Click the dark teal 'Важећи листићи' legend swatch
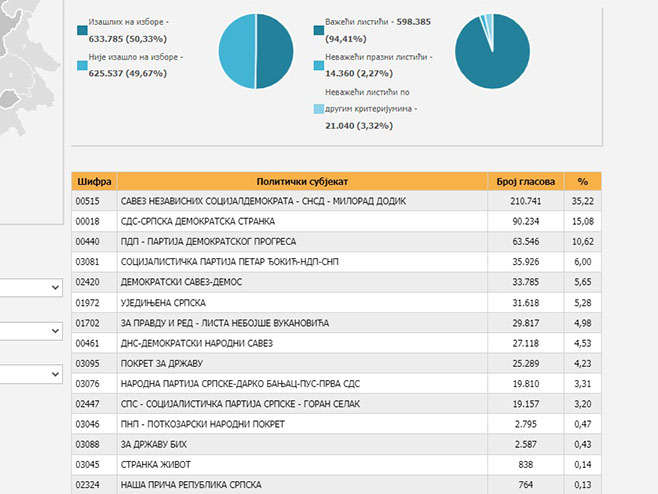Image resolution: width=658 pixels, height=494 pixels. click(319, 30)
